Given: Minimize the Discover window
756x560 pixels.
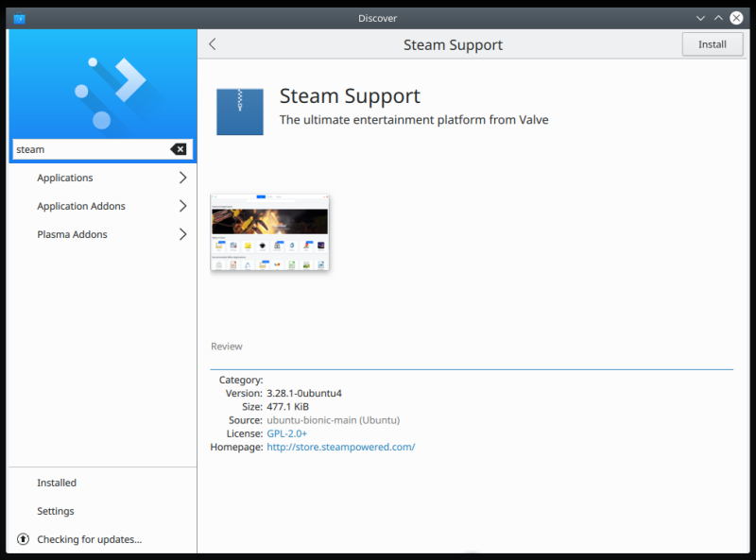Looking at the screenshot, I should point(700,18).
